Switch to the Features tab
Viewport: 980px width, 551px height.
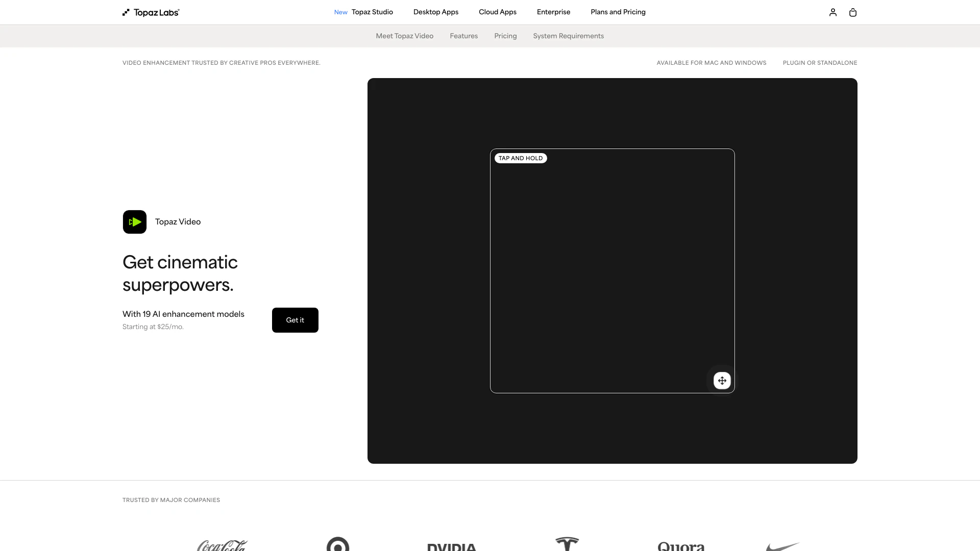[x=463, y=36]
